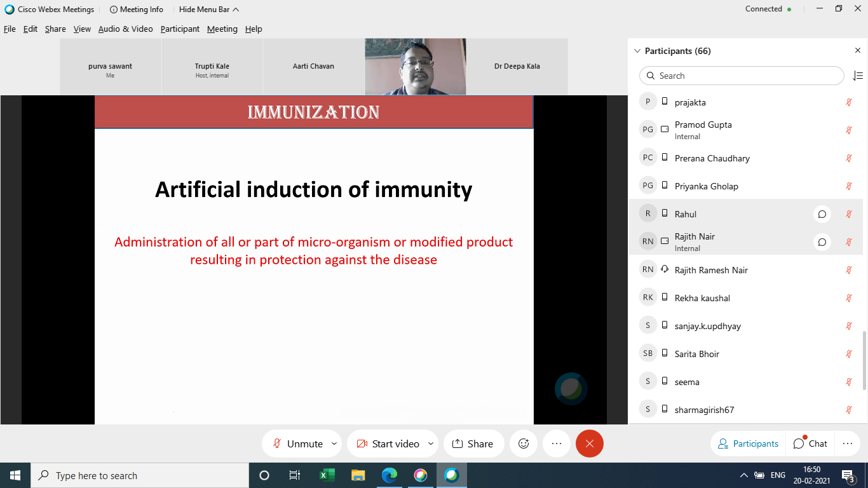Click the red leave meeting button
This screenshot has width=868, height=488.
click(x=589, y=444)
